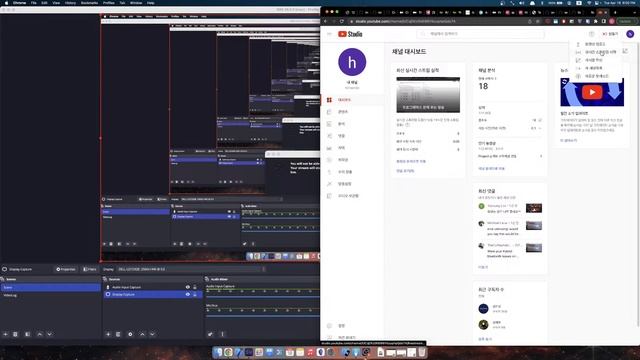Add a new source in OBS Sources panel
The width and height of the screenshot is (640, 360).
108,334
